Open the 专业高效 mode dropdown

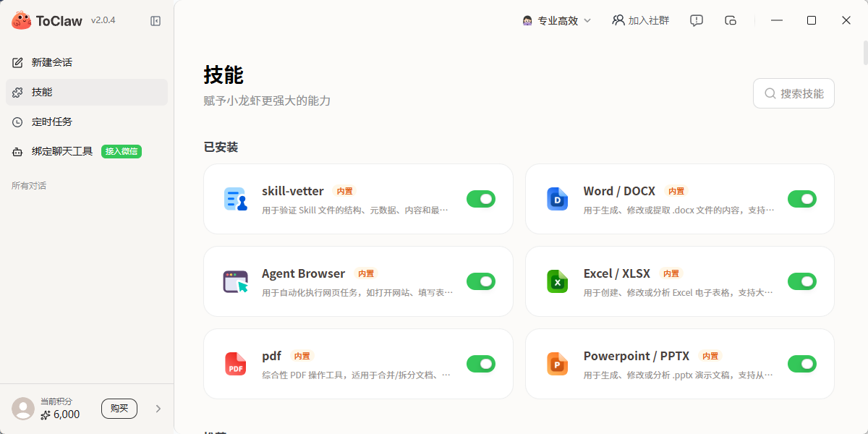(557, 20)
